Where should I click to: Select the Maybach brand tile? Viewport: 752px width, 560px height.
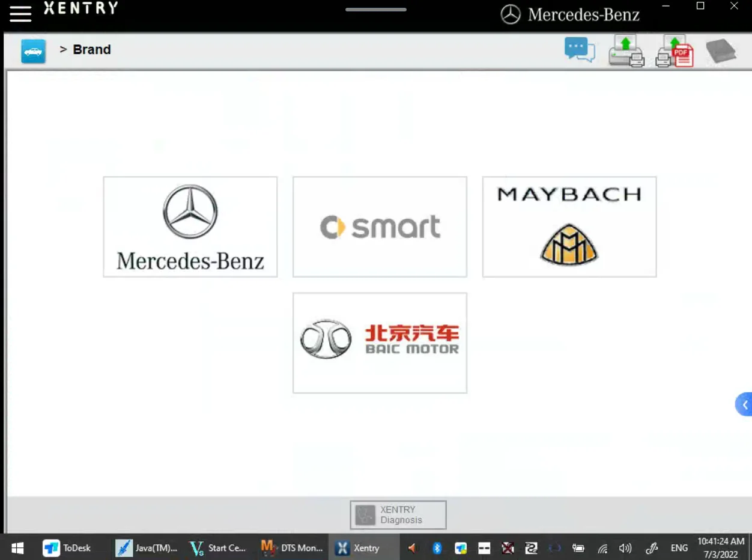tap(569, 227)
